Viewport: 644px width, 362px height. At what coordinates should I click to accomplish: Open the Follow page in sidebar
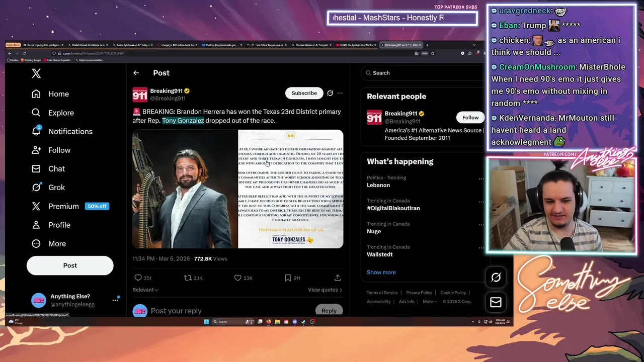[51, 150]
